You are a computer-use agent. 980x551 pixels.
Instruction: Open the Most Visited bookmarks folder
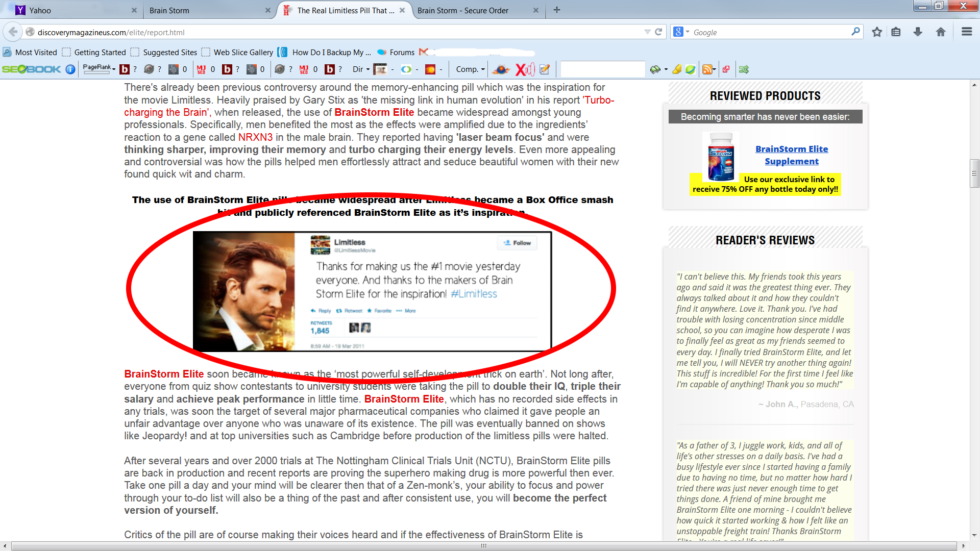[30, 52]
